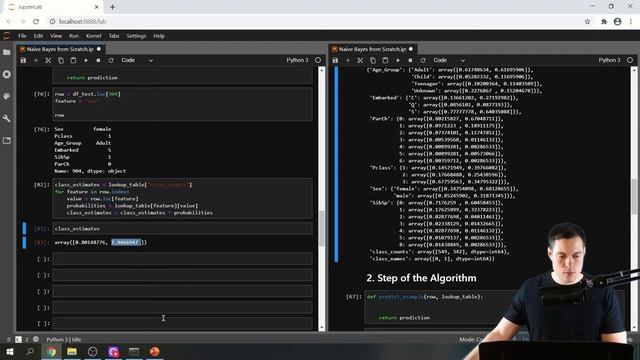Select right Naive Bayes from Scratch tab
The height and width of the screenshot is (360, 640).
pos(372,49)
